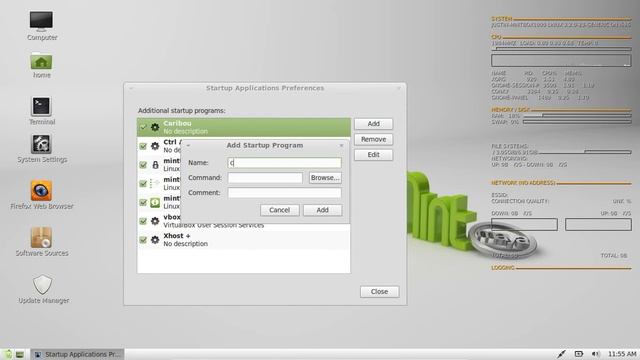
Task: Click Add in Startup Applications Preferences
Action: pos(373,124)
